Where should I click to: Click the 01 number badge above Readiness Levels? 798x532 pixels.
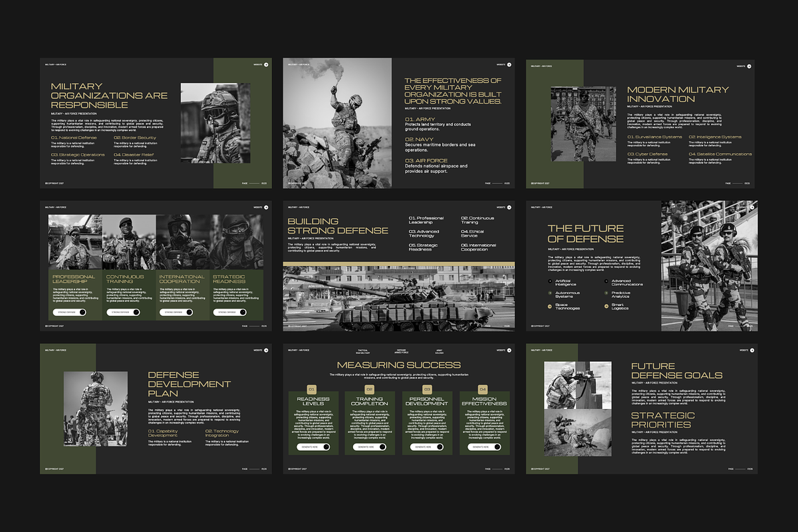point(311,389)
